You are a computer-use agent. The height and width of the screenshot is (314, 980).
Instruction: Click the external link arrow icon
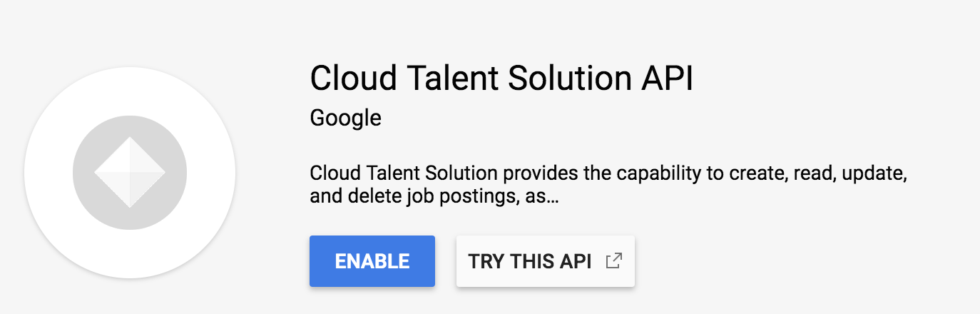(613, 261)
